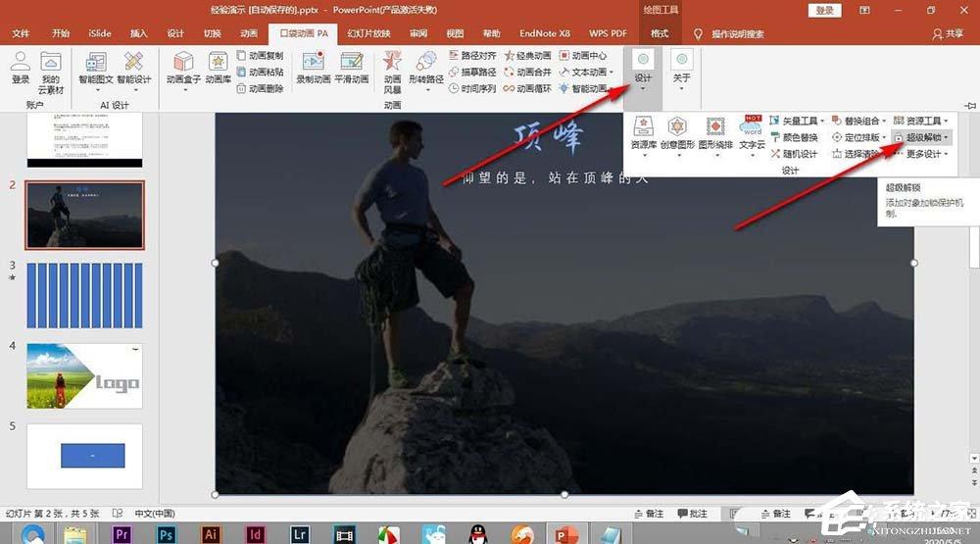Open 我的云素材 cloud materials

point(51,73)
